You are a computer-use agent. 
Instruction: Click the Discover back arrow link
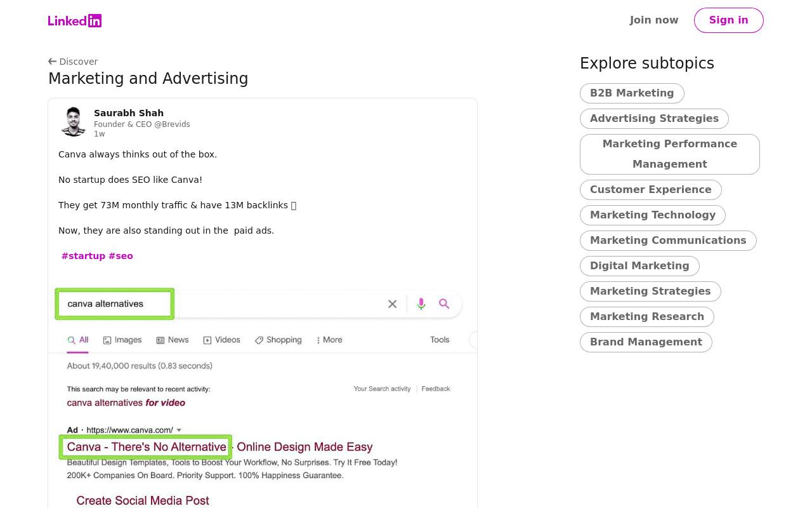click(73, 62)
